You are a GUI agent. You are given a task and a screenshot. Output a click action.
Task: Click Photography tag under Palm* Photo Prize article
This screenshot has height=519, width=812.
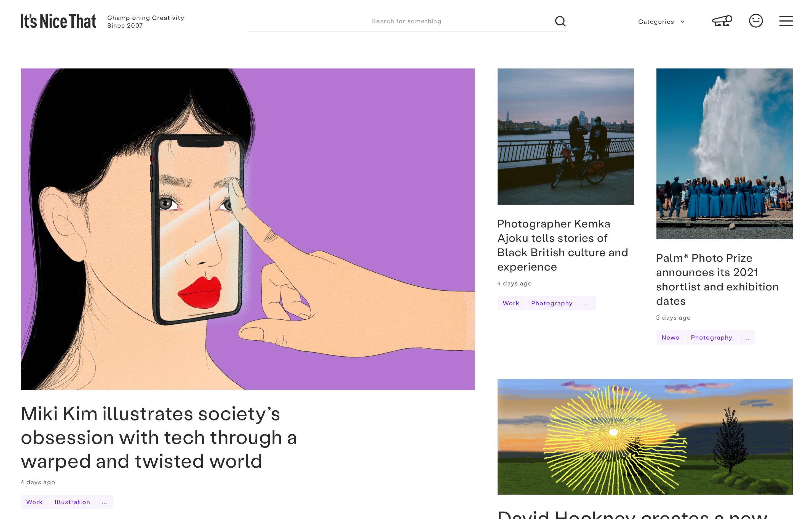point(712,337)
